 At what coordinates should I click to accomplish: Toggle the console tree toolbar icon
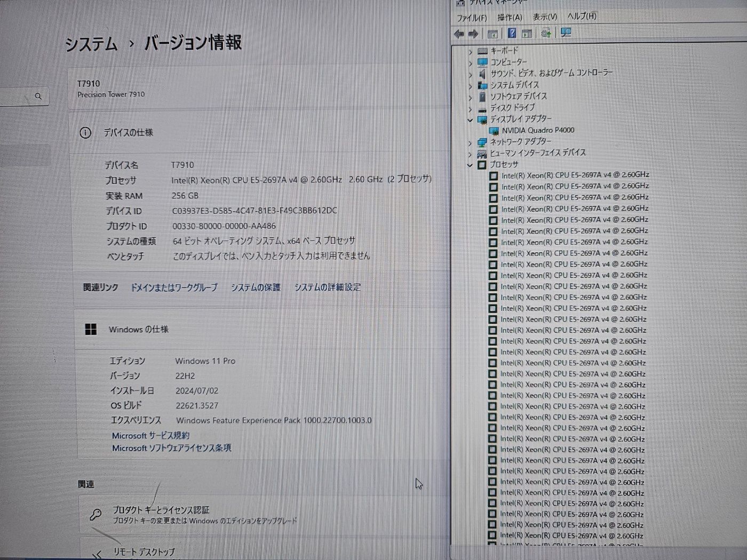point(492,34)
